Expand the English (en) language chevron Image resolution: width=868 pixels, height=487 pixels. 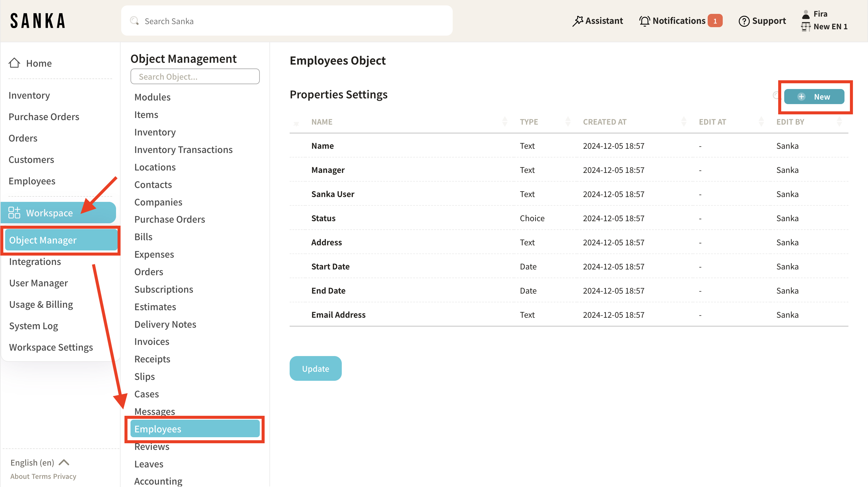64,462
